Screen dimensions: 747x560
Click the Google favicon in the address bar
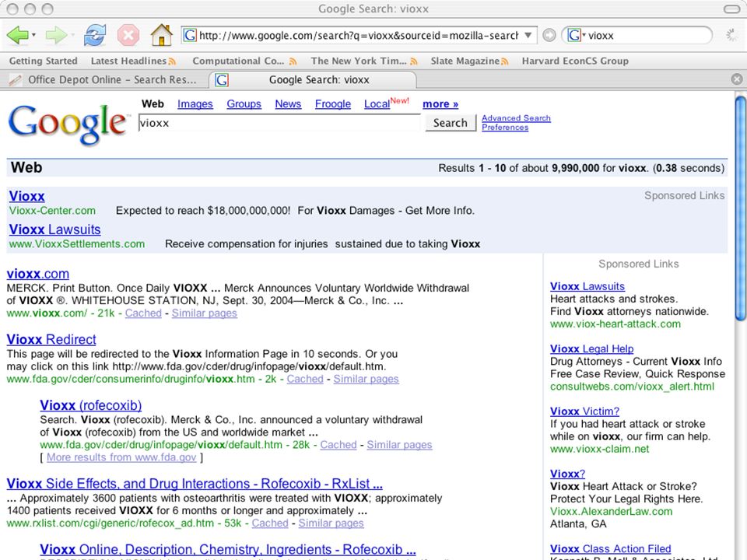coord(190,35)
